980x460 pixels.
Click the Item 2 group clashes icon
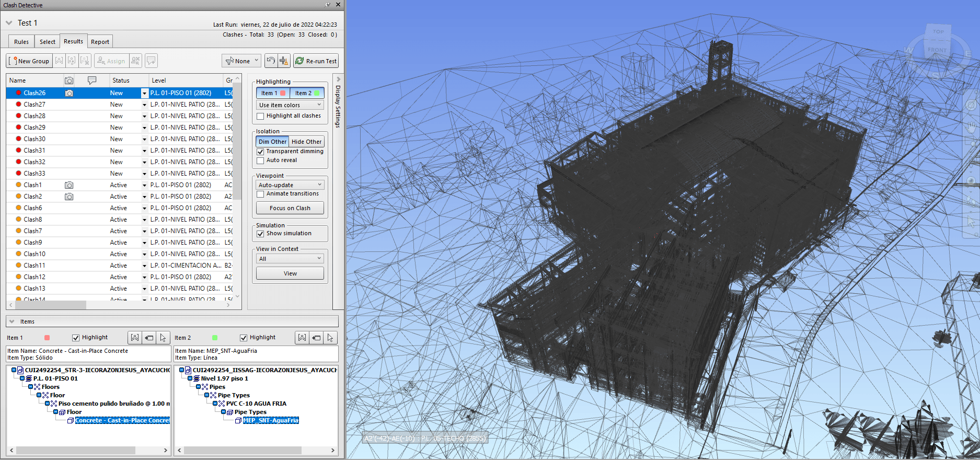pos(302,338)
